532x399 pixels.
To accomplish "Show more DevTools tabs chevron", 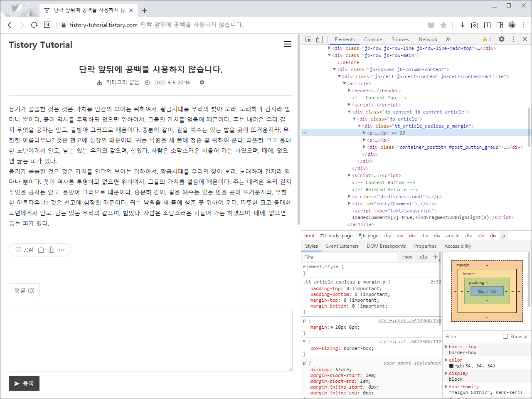I will [x=448, y=39].
